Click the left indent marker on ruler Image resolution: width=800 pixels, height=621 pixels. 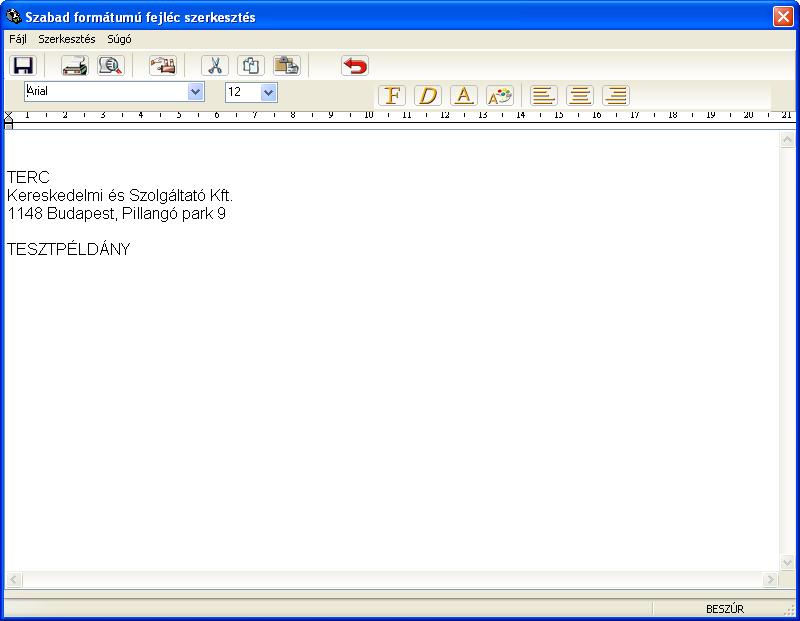click(9, 120)
